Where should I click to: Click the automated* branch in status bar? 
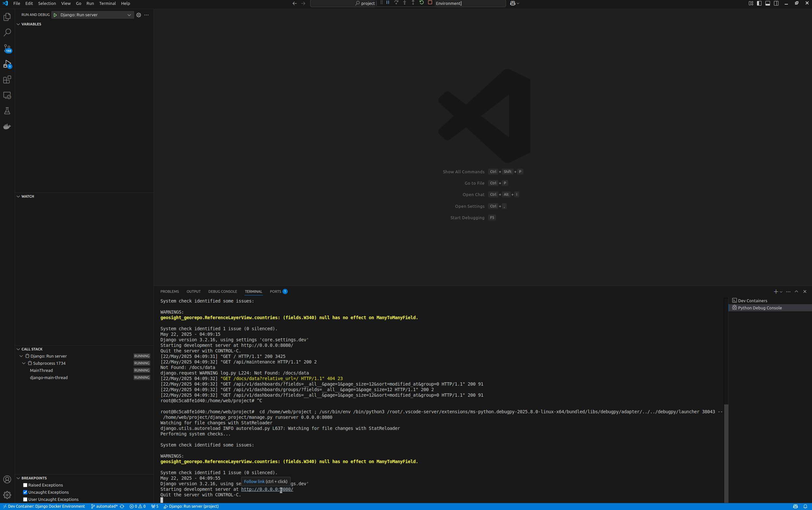(x=104, y=506)
